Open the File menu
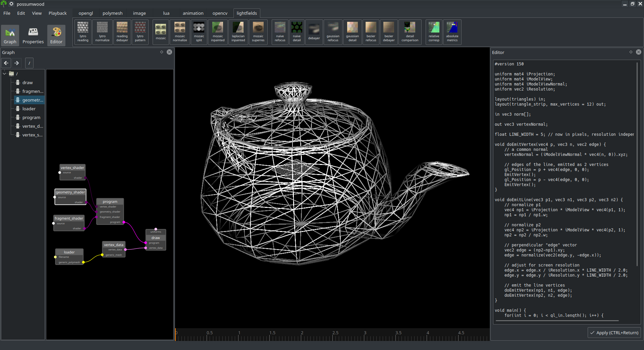Screen dimensions: 644x350 click(x=7, y=13)
